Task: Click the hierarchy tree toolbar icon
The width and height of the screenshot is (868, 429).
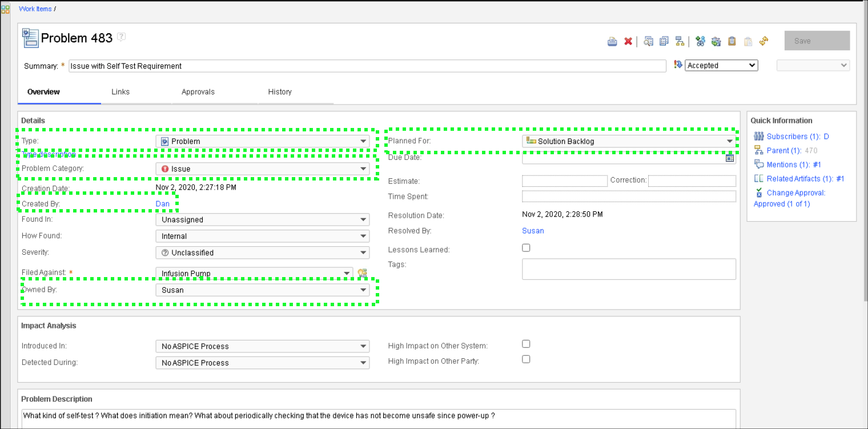Action: click(680, 41)
